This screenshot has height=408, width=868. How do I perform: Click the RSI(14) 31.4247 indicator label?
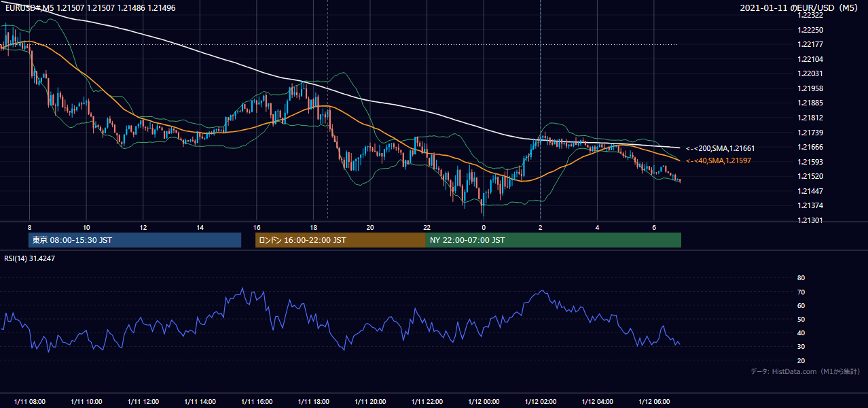click(x=31, y=258)
